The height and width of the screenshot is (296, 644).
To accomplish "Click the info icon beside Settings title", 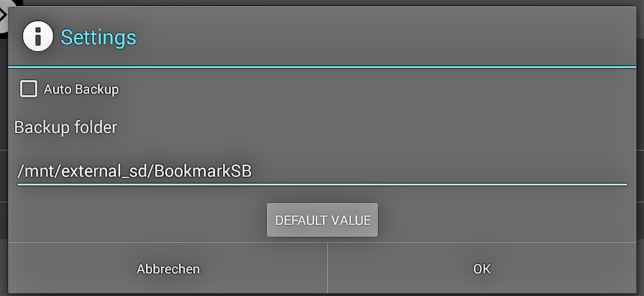I will coord(38,37).
